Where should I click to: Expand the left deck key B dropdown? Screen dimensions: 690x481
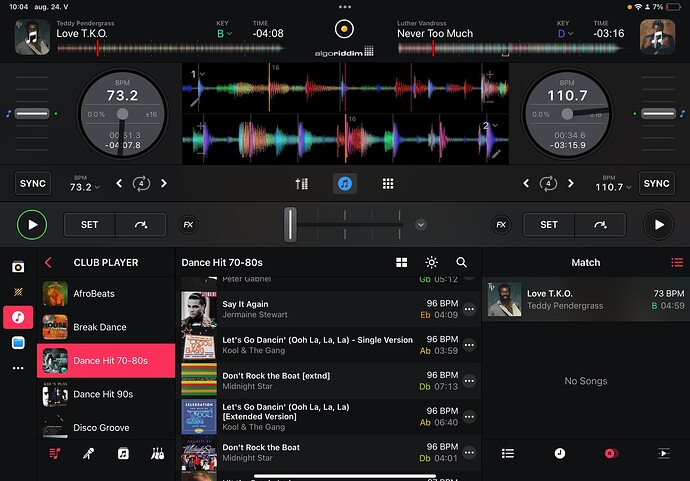pyautogui.click(x=224, y=33)
